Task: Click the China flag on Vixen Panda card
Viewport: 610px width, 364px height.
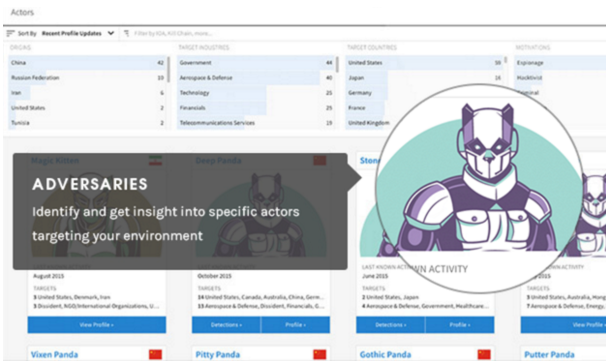Action: click(155, 355)
